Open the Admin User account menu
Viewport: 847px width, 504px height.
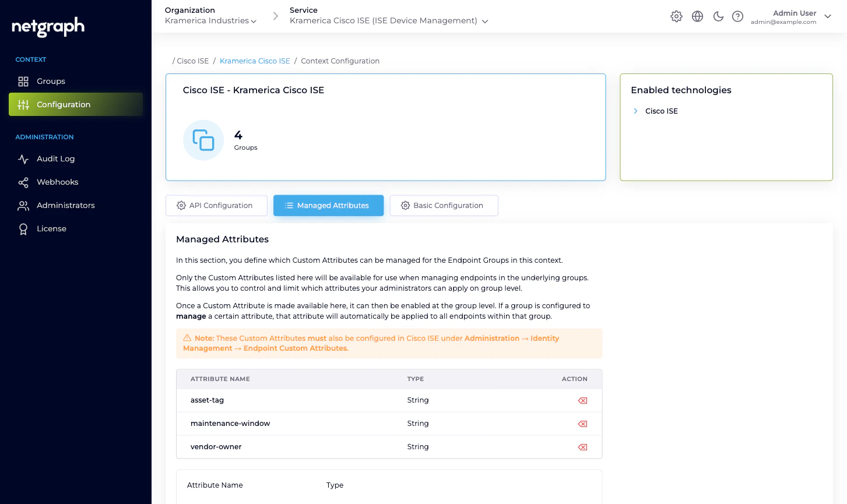[x=828, y=17]
